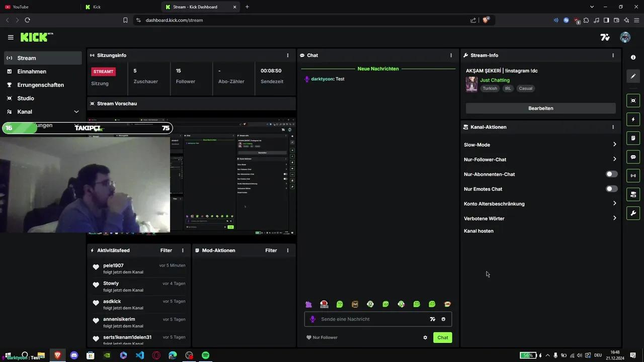The height and width of the screenshot is (362, 644).
Task: Open the speech bubble chat widget icon
Action: 633,157
